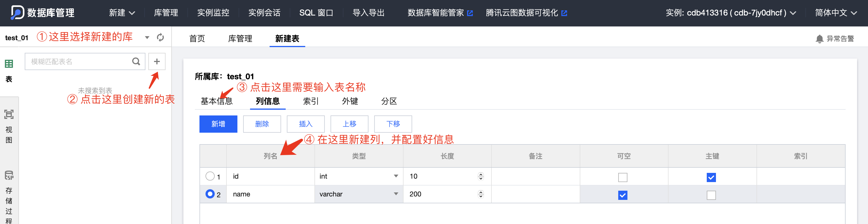Open the type dropdown for the id column
Image resolution: width=868 pixels, height=224 pixels.
point(396,176)
